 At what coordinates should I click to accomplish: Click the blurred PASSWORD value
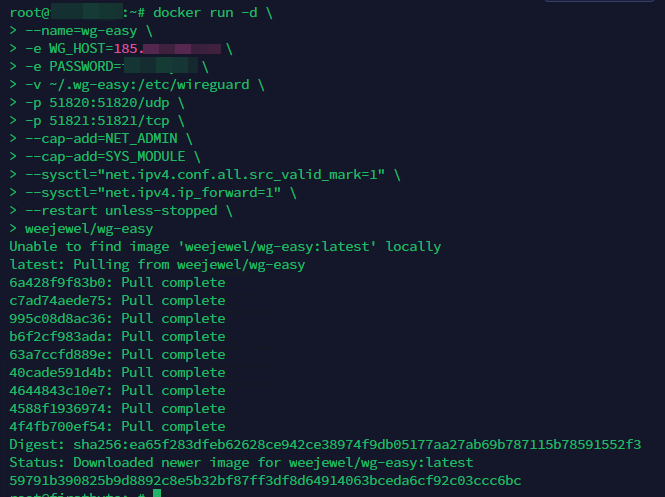pyautogui.click(x=159, y=67)
